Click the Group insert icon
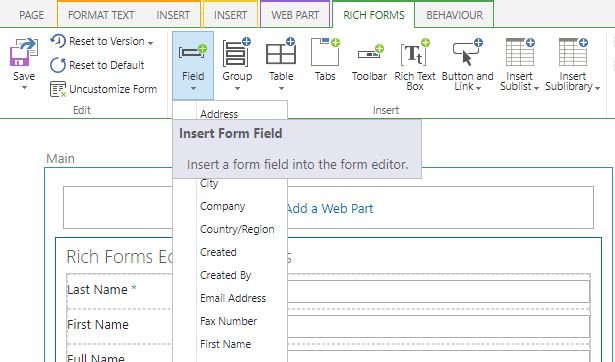 [x=237, y=52]
